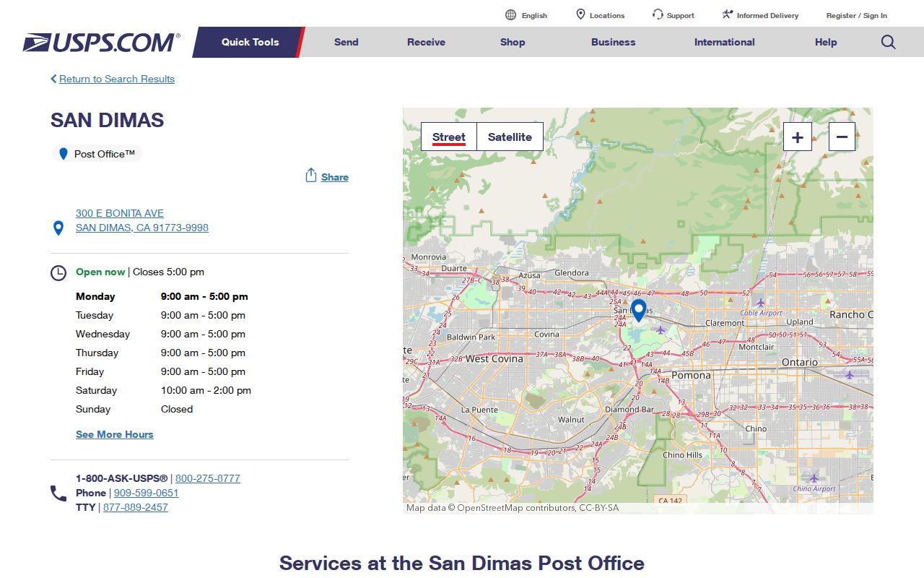Click the Locations pin icon in top bar
924x578 pixels.
[x=580, y=14]
